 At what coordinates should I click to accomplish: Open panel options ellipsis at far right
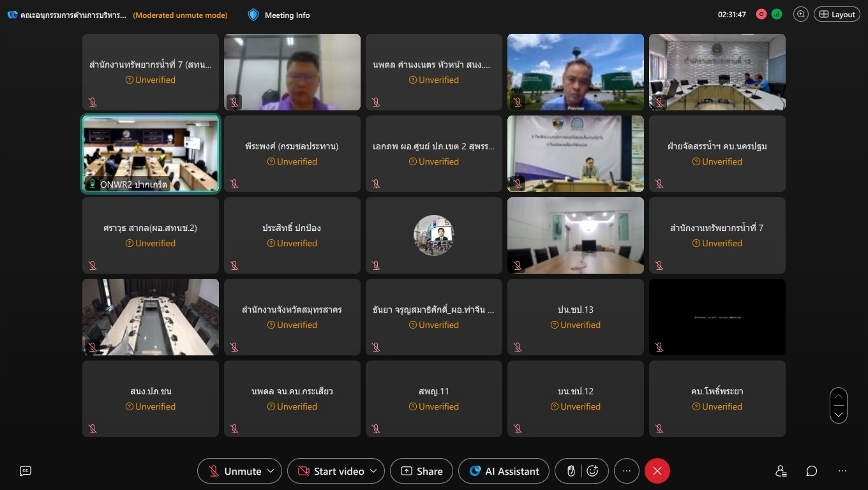point(842,471)
